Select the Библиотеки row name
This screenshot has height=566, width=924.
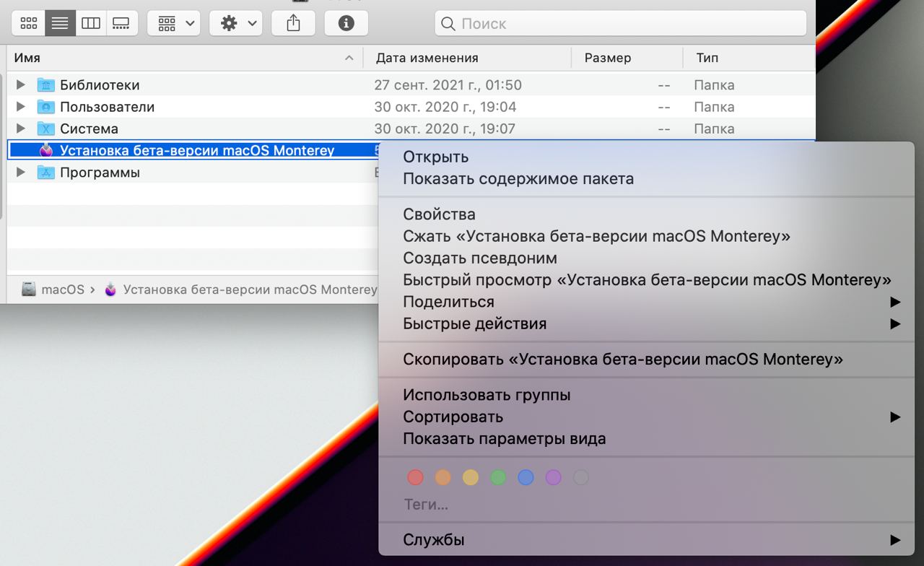coord(100,85)
